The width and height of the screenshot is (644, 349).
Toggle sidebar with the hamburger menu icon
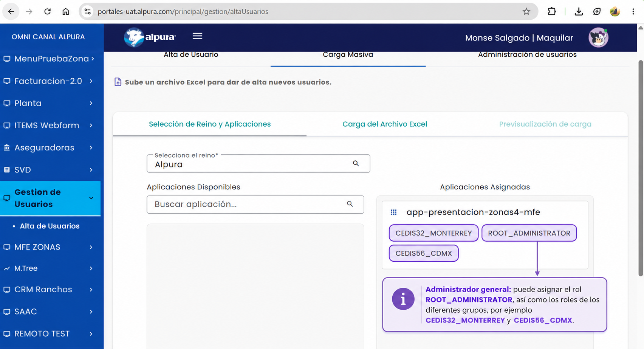pos(197,36)
